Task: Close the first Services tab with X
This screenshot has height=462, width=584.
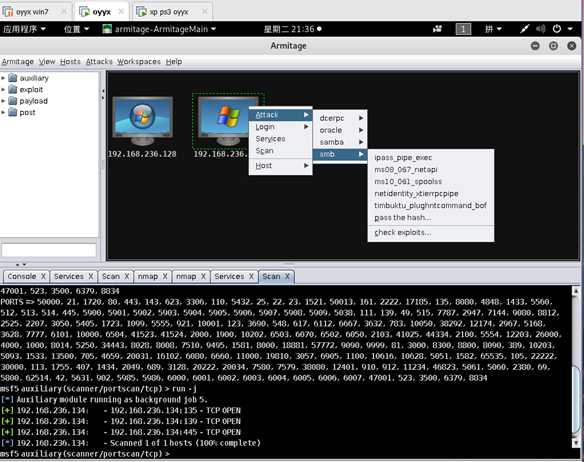Action: 91,276
